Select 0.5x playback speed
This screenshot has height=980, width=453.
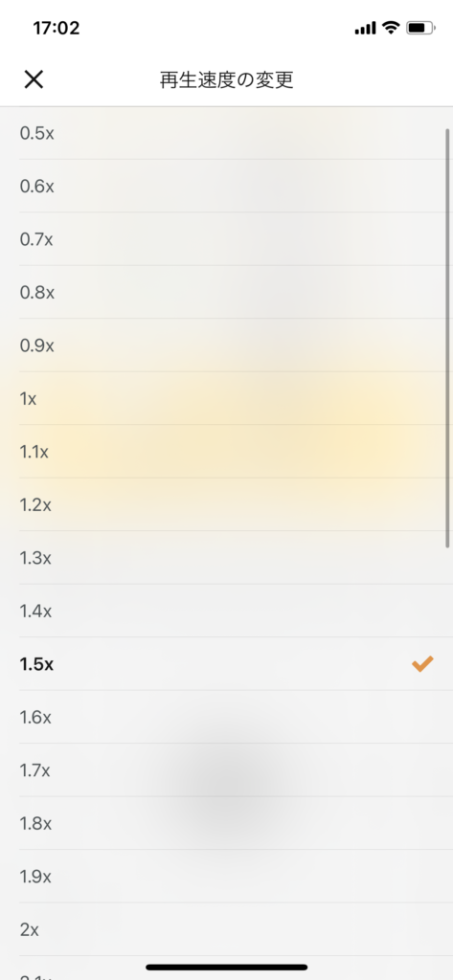226,133
